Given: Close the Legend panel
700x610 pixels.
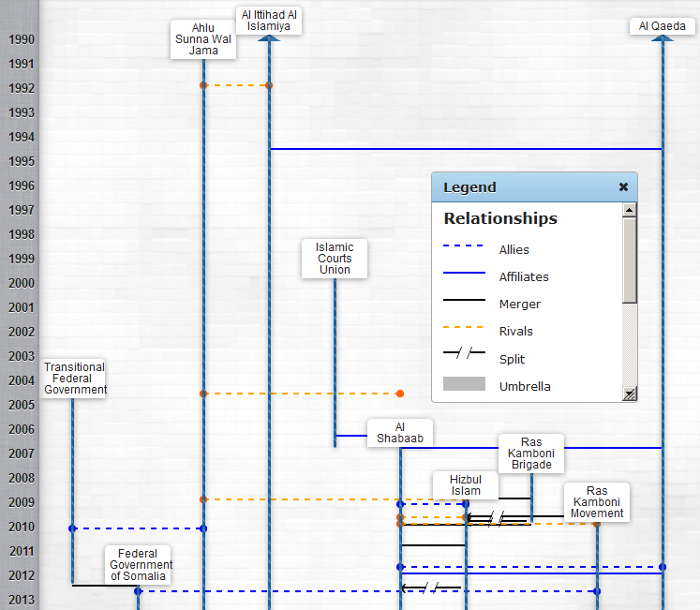Looking at the screenshot, I should coord(623,187).
